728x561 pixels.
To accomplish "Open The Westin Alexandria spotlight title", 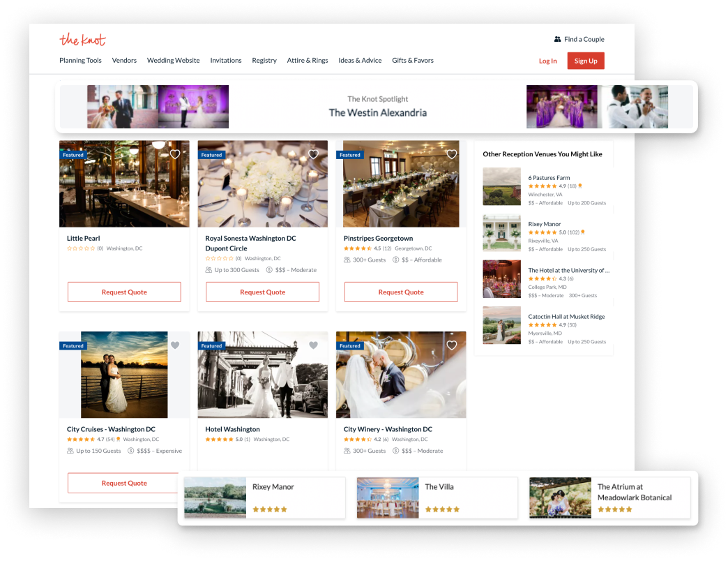I will pos(378,113).
